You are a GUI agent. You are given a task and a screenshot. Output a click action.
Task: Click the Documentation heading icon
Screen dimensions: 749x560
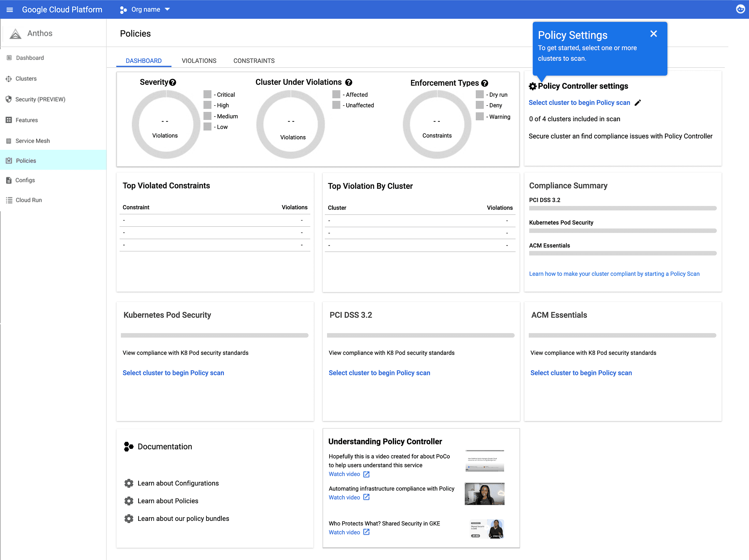[x=129, y=446]
